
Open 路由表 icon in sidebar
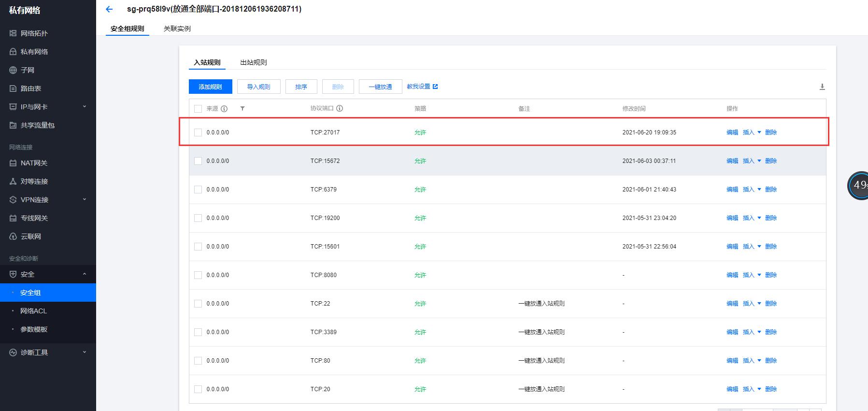tap(13, 88)
